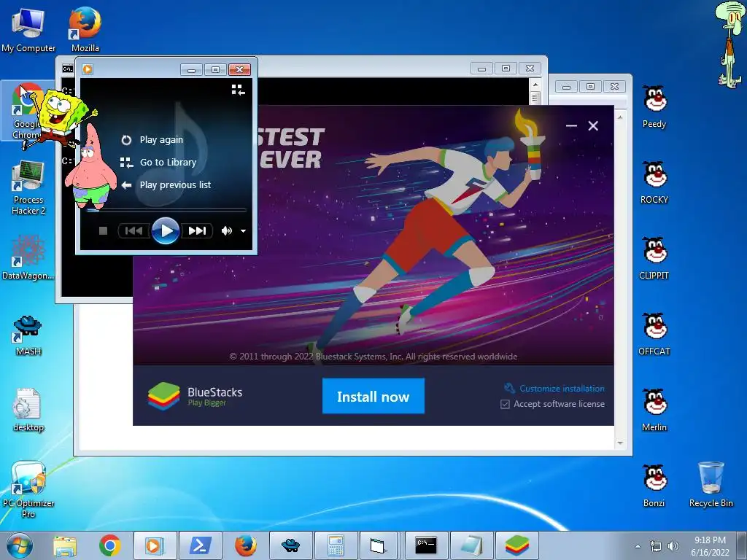Viewport: 747px width, 560px height.
Task: Click the BlueStacks copyright notice text
Action: (373, 356)
